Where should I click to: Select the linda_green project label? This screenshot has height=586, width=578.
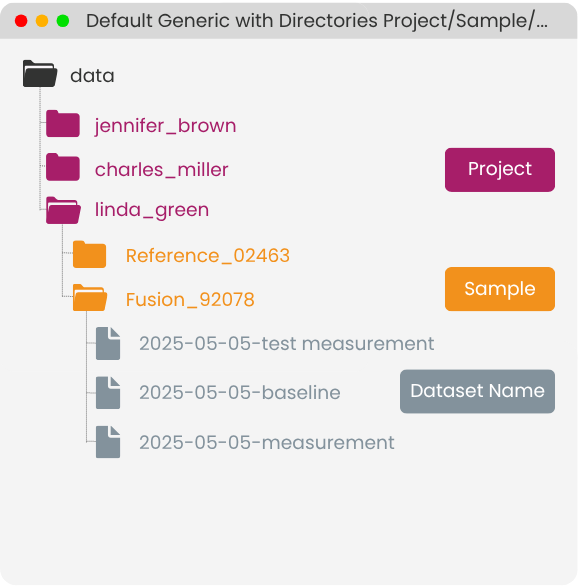coord(152,210)
